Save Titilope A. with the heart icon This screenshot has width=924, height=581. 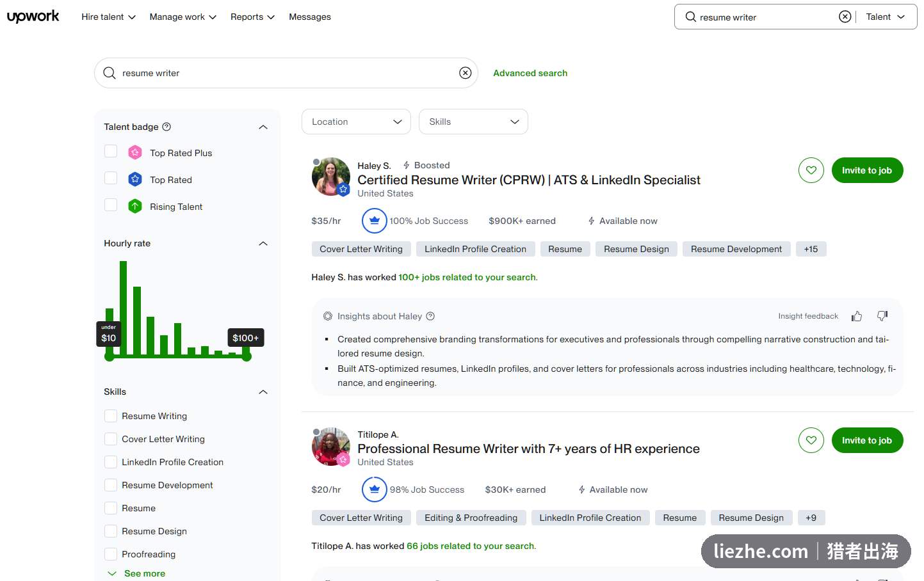coord(811,440)
